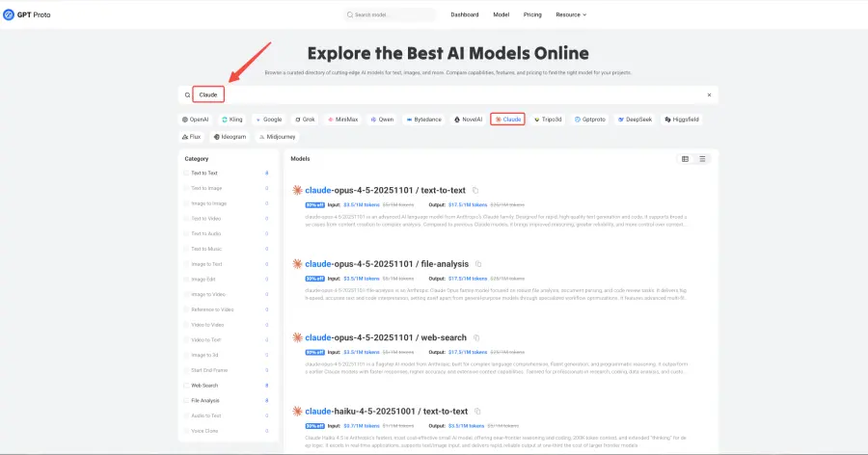This screenshot has height=455, width=868.
Task: Check the Text to Video category
Action: pos(186,219)
